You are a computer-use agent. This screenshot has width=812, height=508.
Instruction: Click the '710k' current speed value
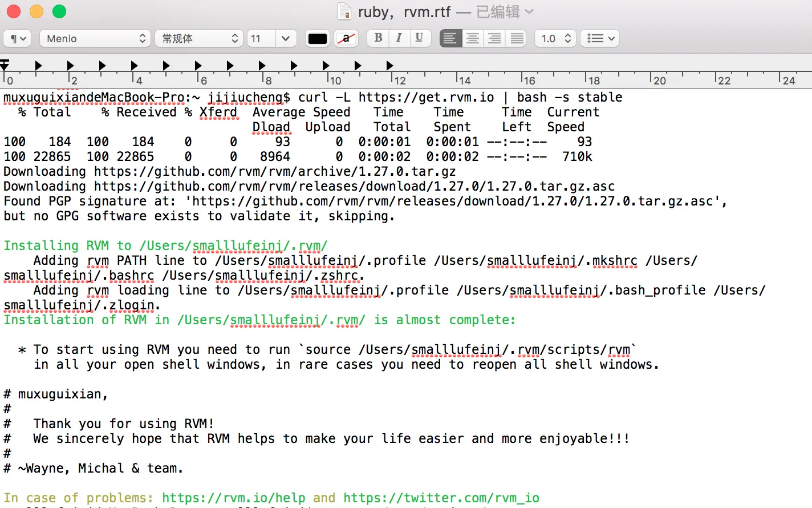click(577, 156)
